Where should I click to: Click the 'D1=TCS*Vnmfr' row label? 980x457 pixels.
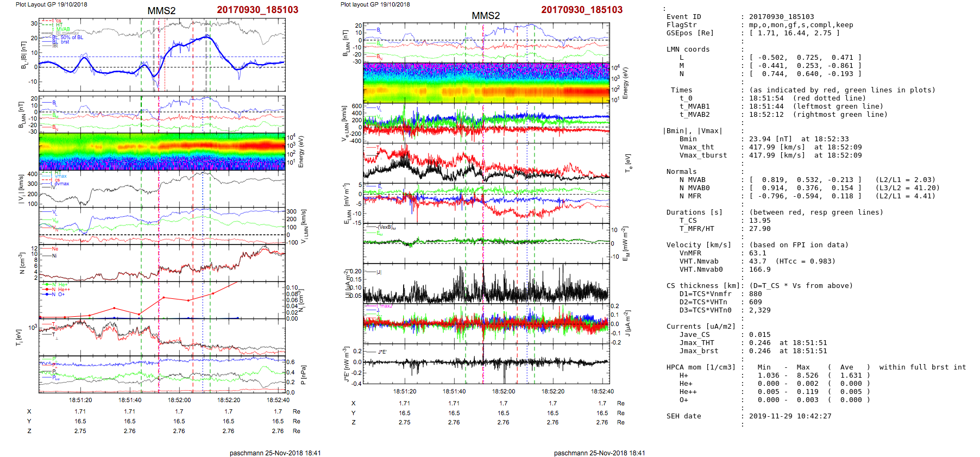tap(705, 294)
